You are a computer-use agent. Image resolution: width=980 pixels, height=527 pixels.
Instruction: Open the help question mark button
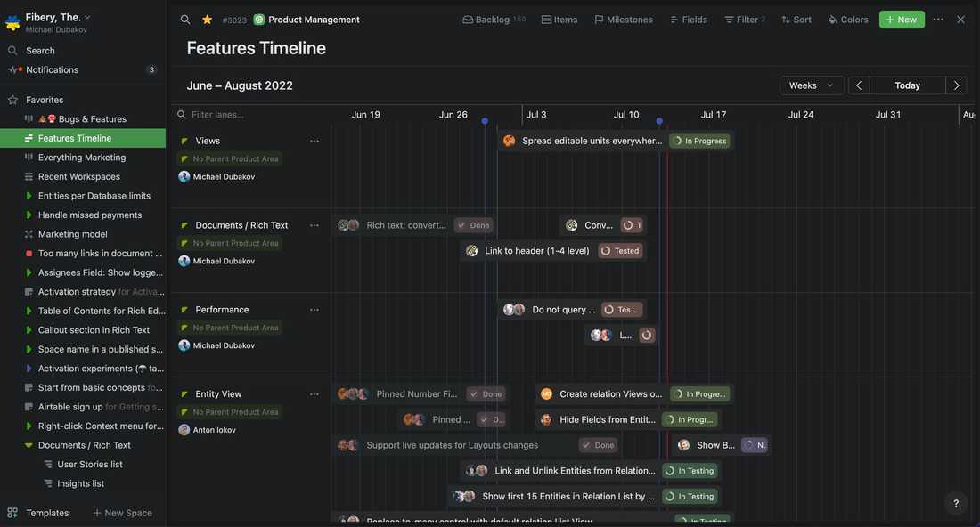pos(956,503)
